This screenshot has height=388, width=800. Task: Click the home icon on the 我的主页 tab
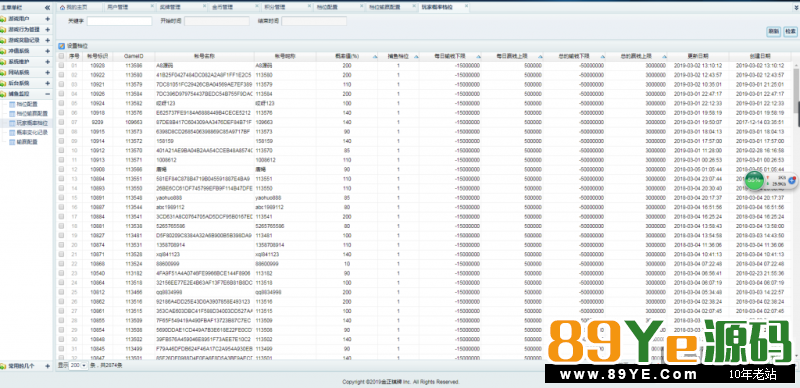click(x=62, y=8)
